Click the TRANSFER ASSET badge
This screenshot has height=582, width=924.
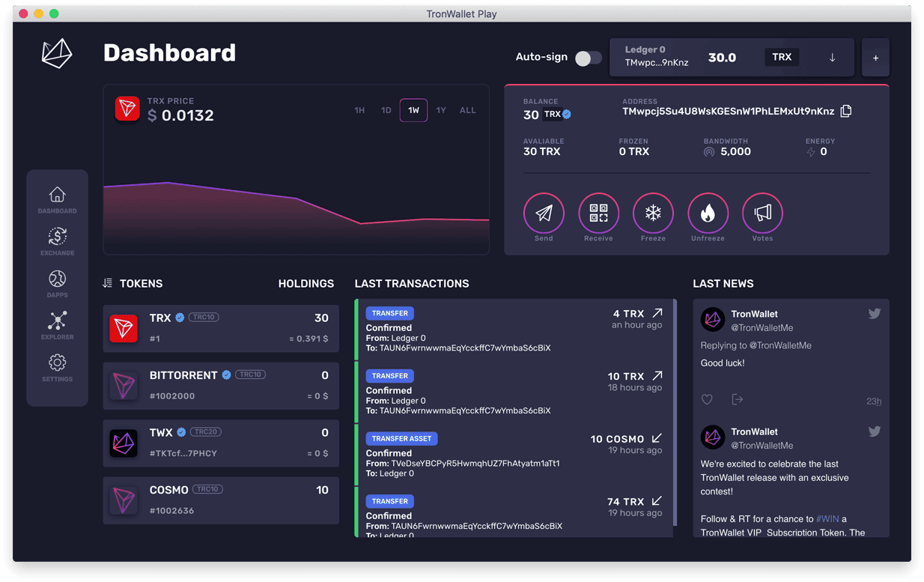click(401, 438)
